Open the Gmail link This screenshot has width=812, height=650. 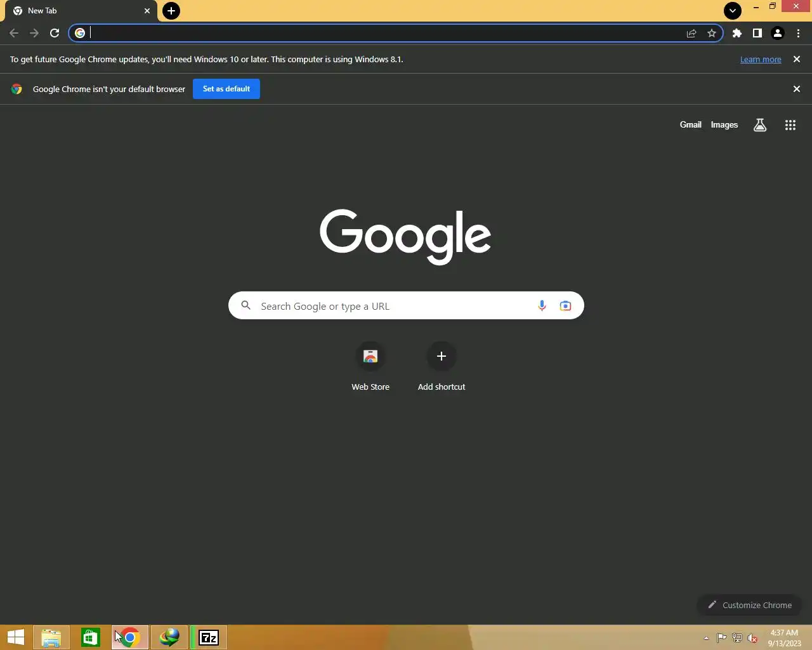click(690, 125)
